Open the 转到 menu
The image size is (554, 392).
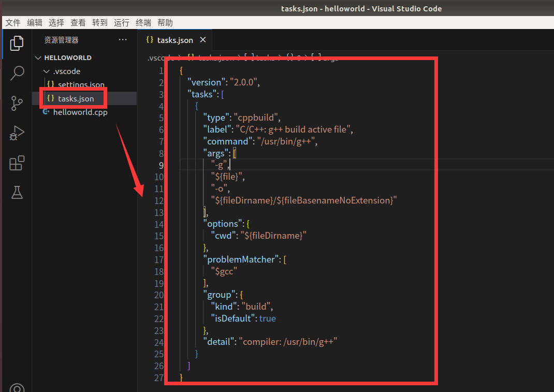click(99, 23)
